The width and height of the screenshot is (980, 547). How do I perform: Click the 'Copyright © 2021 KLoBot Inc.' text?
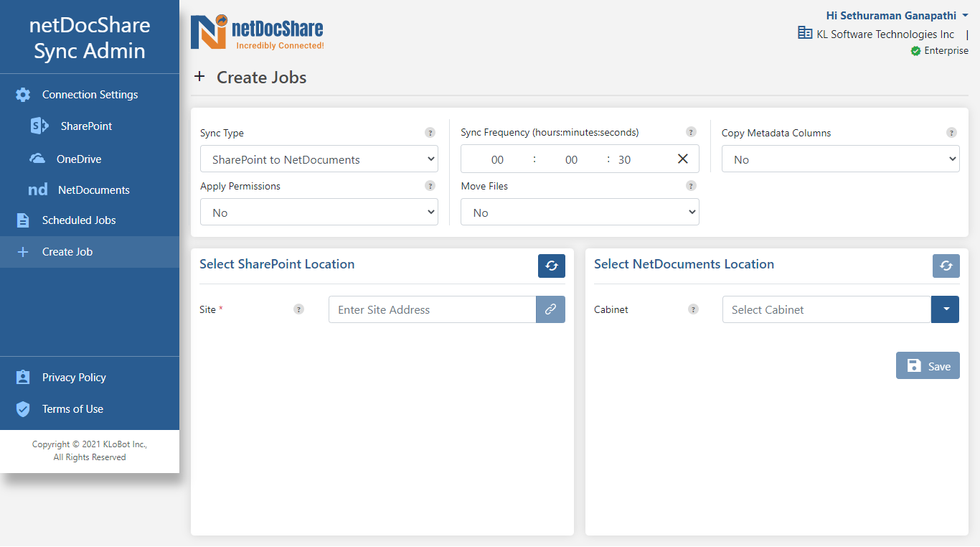(90, 444)
